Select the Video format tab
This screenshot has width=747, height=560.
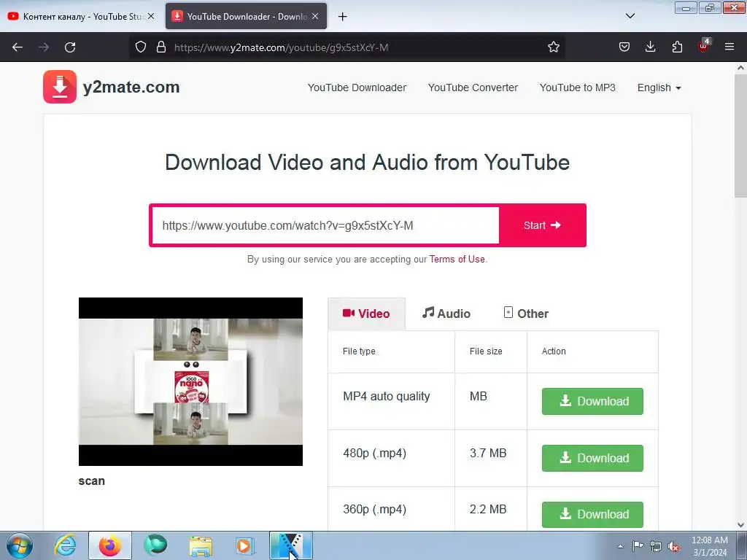(366, 314)
